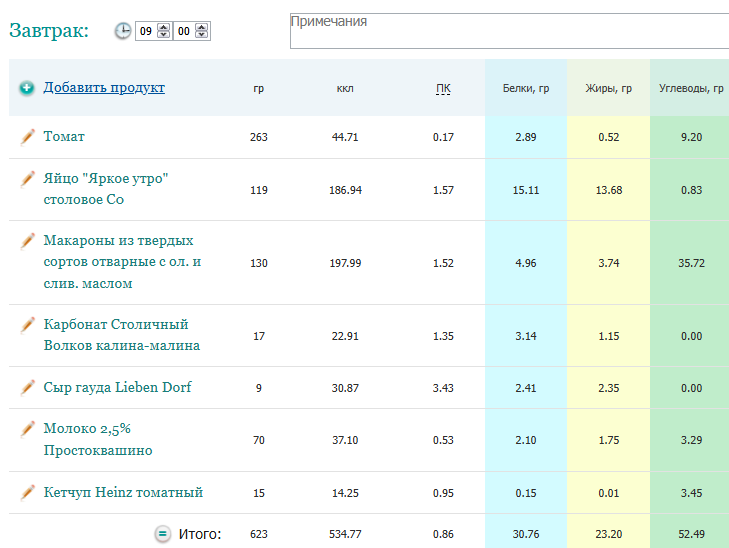Select cheese weight value 9
The width and height of the screenshot is (729, 548).
(x=259, y=388)
